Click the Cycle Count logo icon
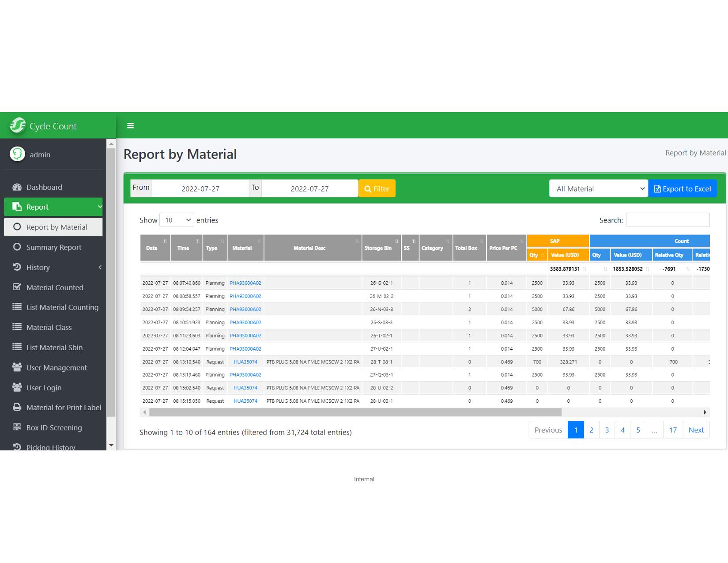Screen dimensions: 728x563 pos(18,126)
